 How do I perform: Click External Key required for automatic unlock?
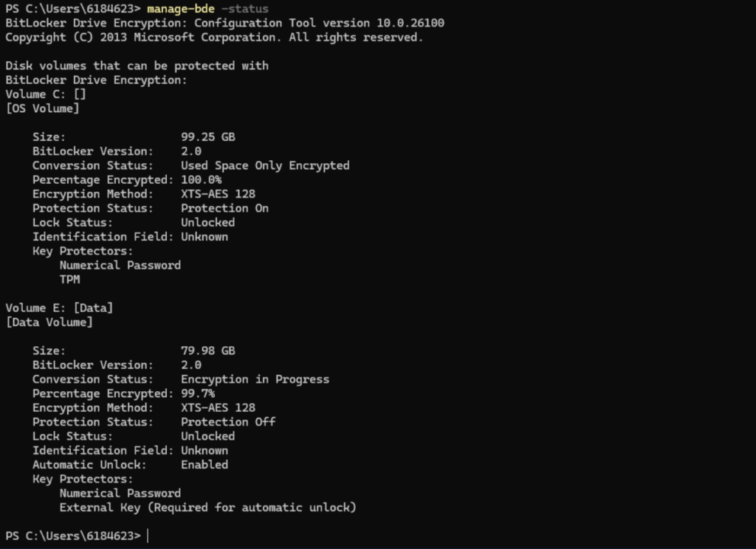coord(207,508)
